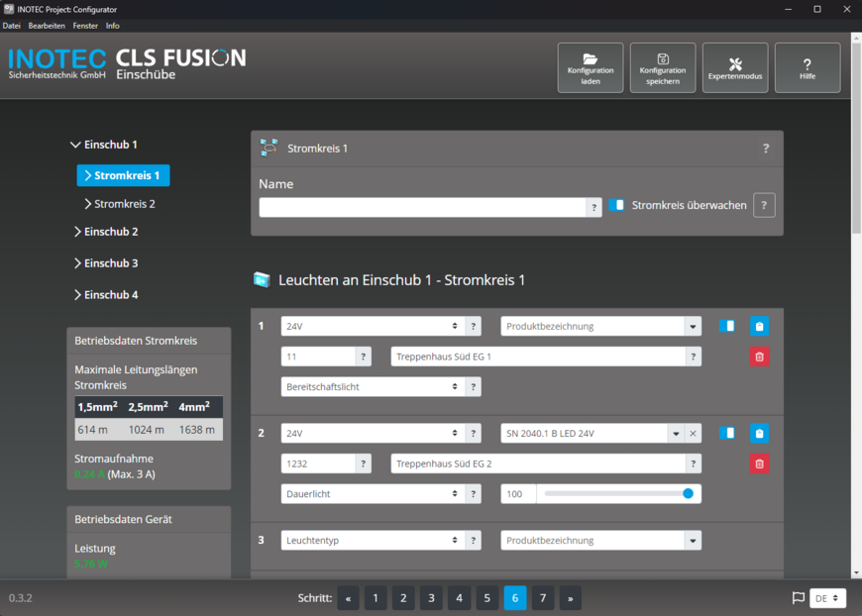
Task: Open Expertenmodus with the tools icon
Action: 735,64
